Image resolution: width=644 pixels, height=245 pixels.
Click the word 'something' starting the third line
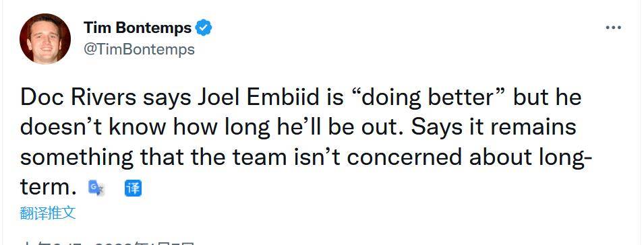77,159
